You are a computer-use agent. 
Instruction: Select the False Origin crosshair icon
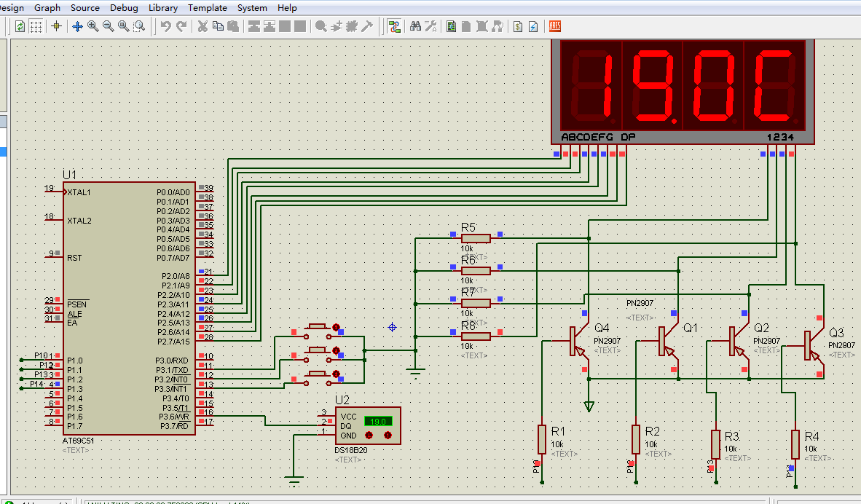pyautogui.click(x=56, y=26)
